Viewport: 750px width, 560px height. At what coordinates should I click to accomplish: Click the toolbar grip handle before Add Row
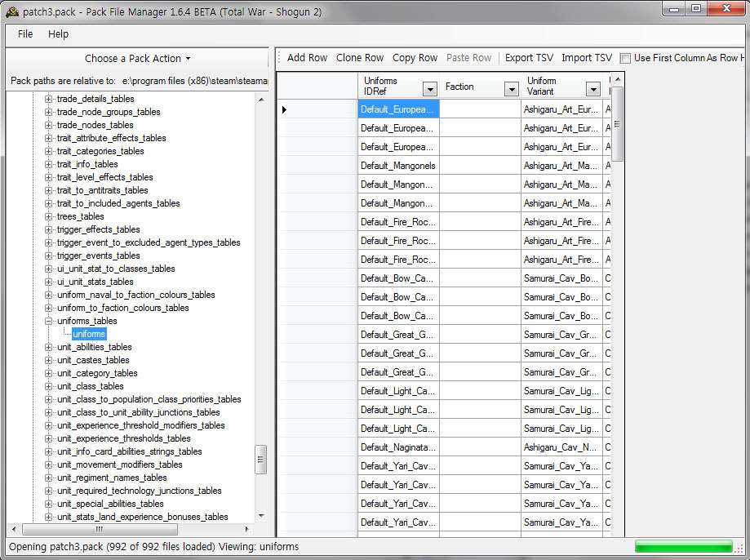(x=280, y=58)
